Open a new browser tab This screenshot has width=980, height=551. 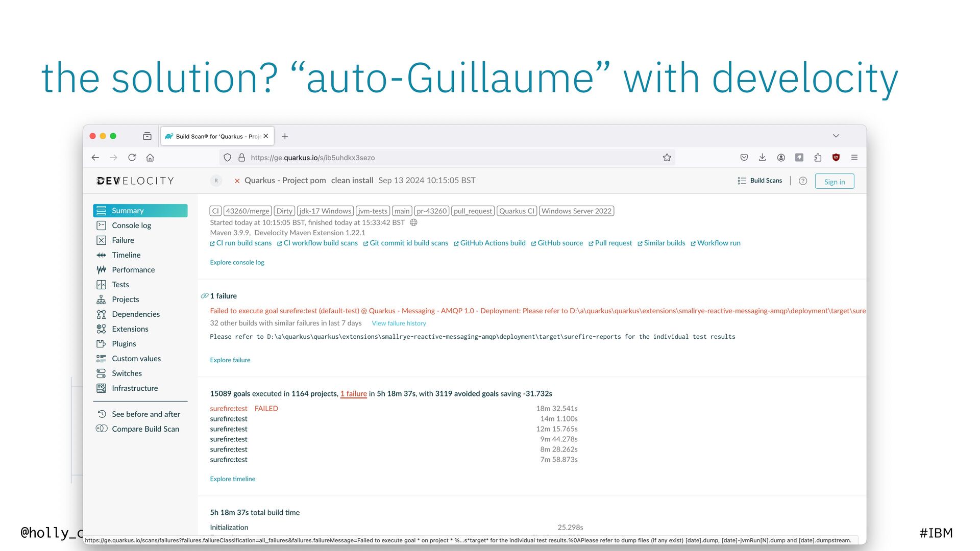coord(285,136)
